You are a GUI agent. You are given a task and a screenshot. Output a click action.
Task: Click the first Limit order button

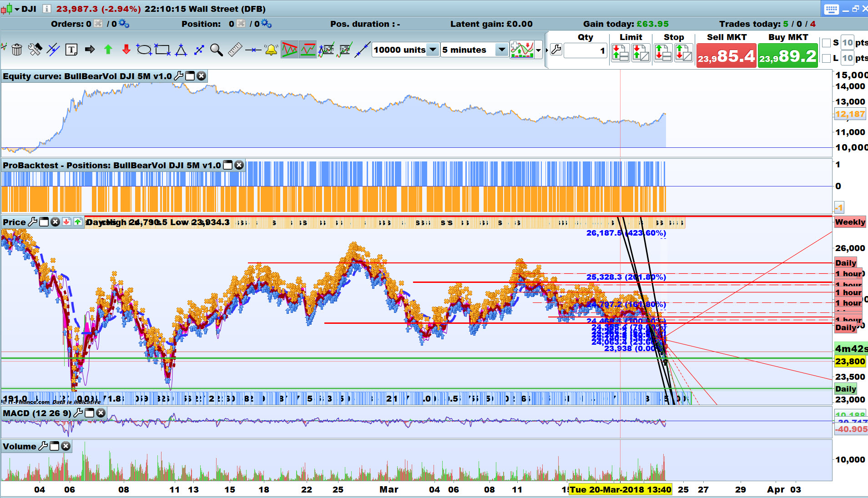620,53
